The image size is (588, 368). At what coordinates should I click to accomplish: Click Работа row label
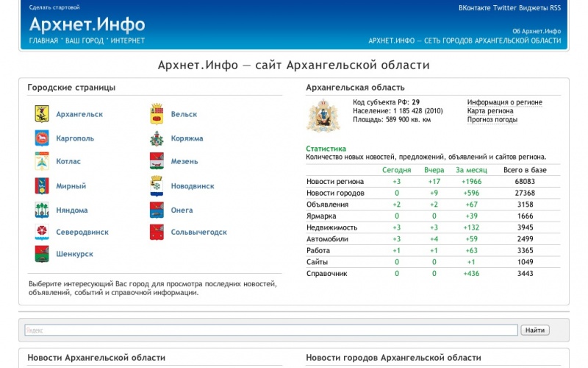318,250
